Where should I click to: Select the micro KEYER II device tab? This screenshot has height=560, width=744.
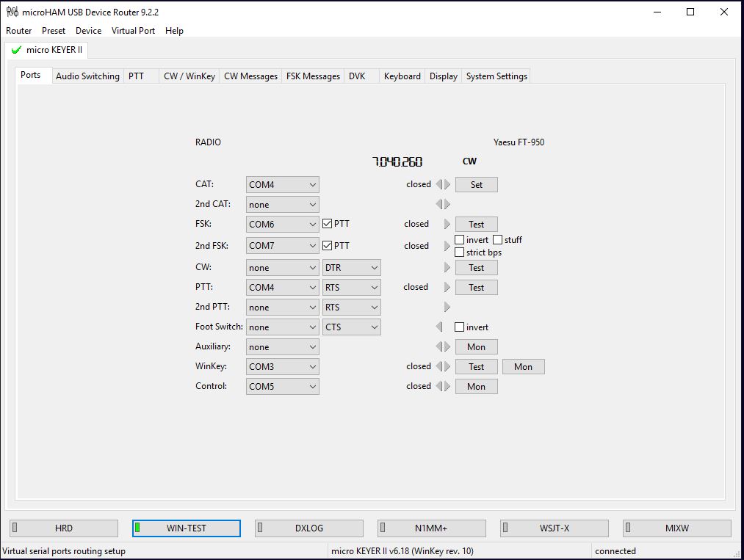[x=47, y=50]
